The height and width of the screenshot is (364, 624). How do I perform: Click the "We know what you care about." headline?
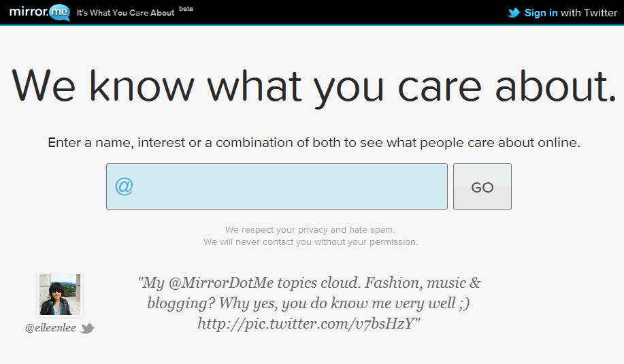(x=314, y=86)
